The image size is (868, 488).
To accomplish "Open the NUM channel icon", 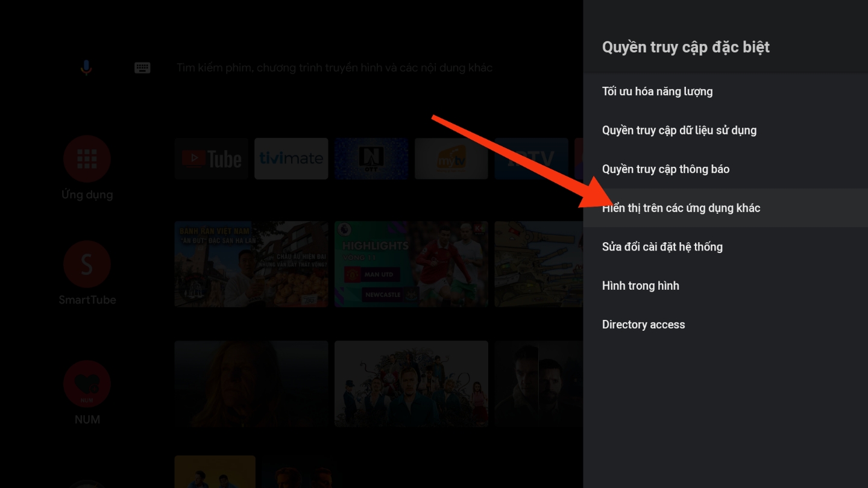I will tap(87, 384).
